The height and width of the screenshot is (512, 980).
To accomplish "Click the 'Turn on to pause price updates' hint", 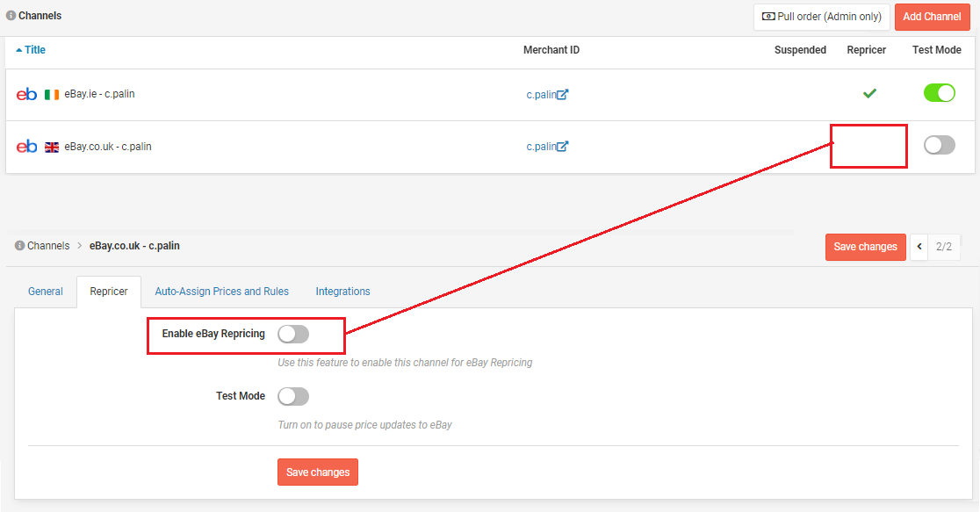I will [x=365, y=425].
